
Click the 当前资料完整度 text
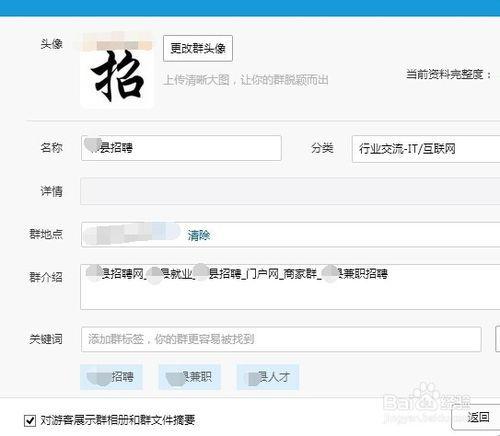tap(448, 74)
